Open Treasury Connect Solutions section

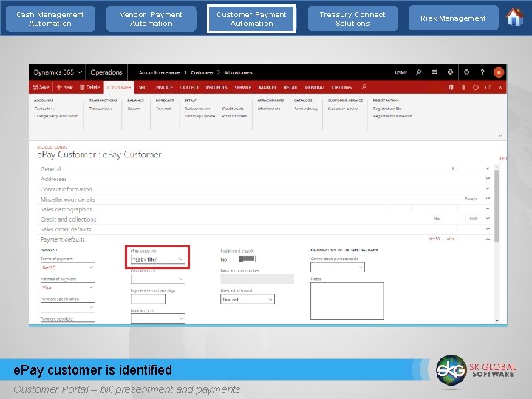click(352, 18)
